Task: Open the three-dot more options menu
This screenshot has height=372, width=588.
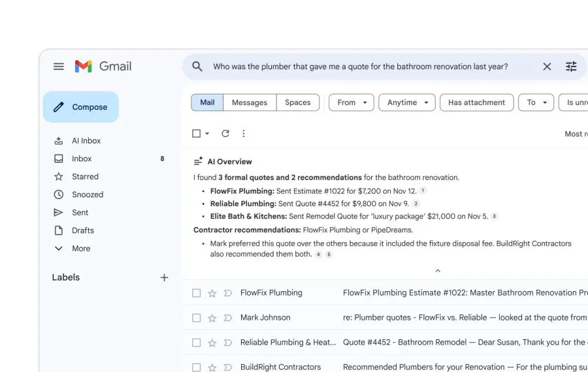Action: pyautogui.click(x=244, y=134)
